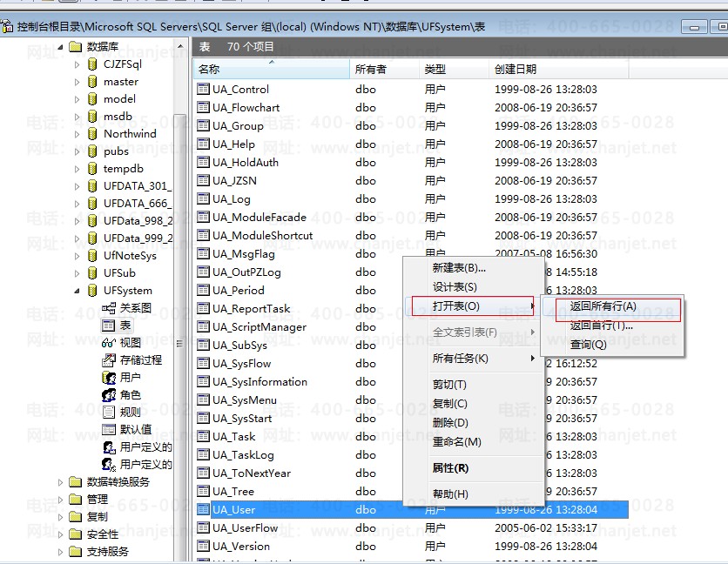Choose 删除(D) from context menu
Image resolution: width=728 pixels, height=564 pixels.
pos(474,422)
